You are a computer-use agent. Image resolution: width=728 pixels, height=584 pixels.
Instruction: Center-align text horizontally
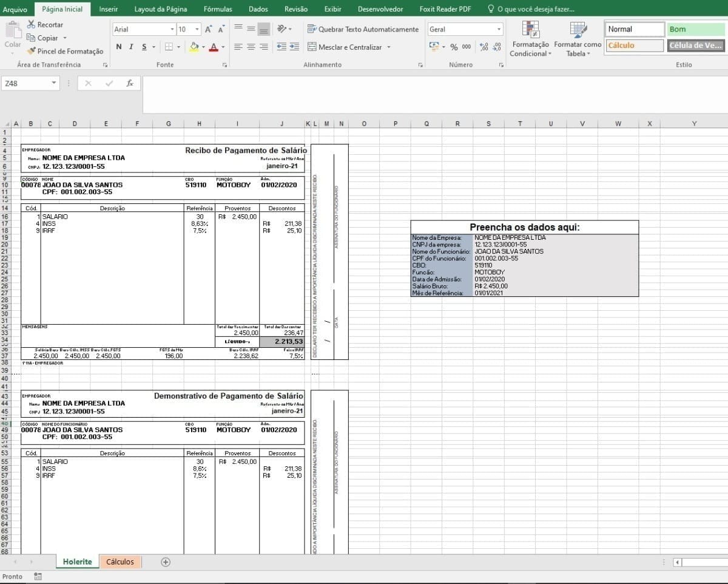pyautogui.click(x=251, y=47)
